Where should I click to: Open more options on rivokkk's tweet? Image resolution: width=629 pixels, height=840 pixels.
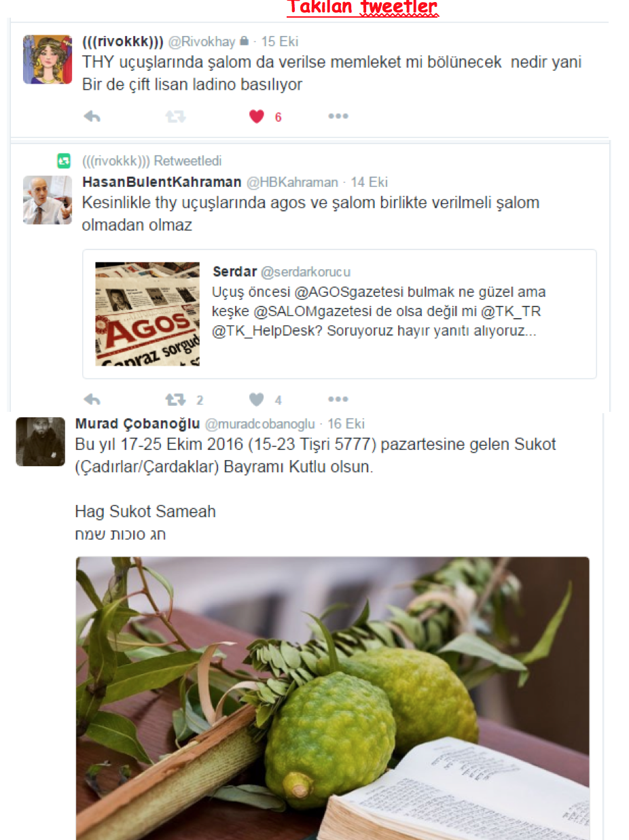338,117
